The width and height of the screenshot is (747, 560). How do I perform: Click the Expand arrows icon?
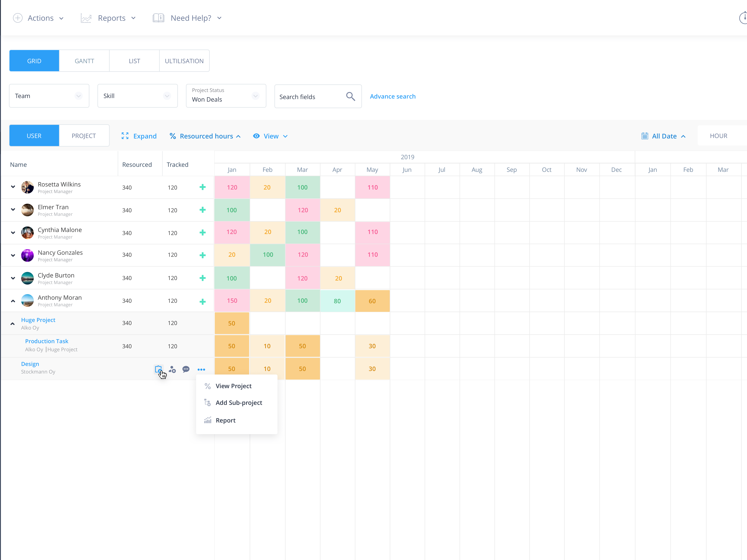pyautogui.click(x=125, y=136)
